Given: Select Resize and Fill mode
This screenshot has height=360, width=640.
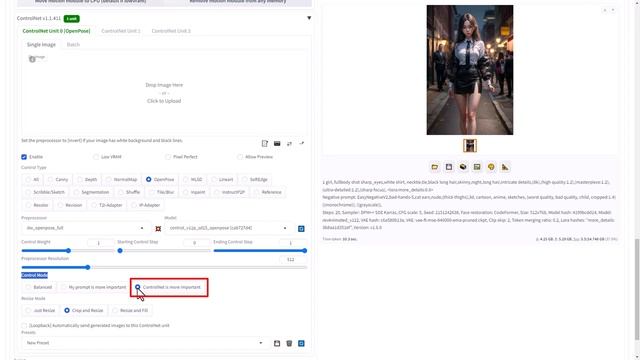Looking at the screenshot, I should coord(130,311).
